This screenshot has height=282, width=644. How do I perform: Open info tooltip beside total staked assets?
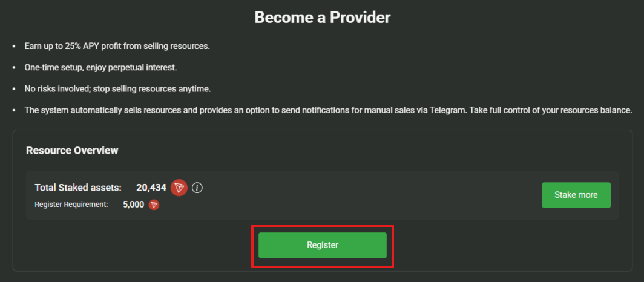(x=197, y=188)
